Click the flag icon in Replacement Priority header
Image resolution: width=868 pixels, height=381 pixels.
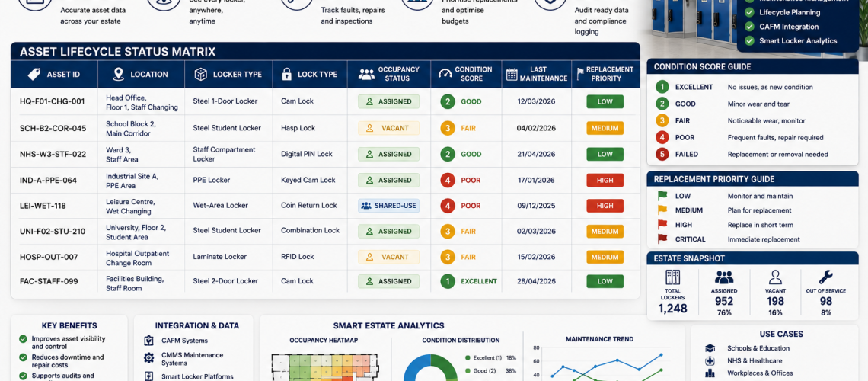[579, 74]
